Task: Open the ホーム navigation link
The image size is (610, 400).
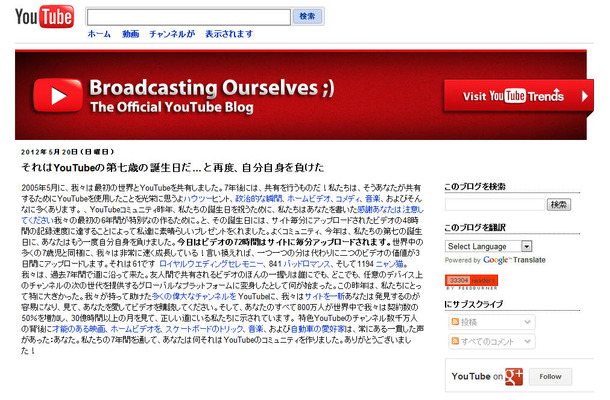Action: coord(99,34)
